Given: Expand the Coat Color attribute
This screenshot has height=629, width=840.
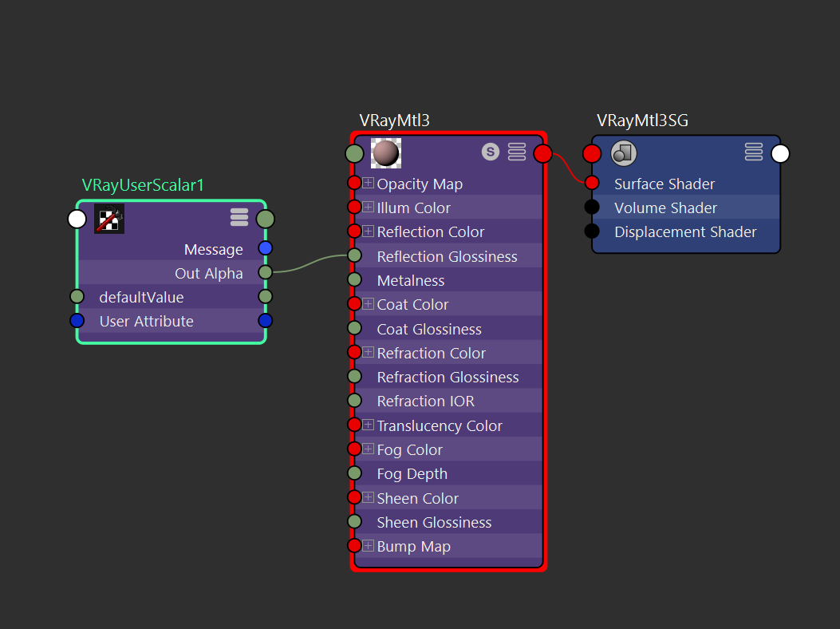Looking at the screenshot, I should click(x=368, y=304).
